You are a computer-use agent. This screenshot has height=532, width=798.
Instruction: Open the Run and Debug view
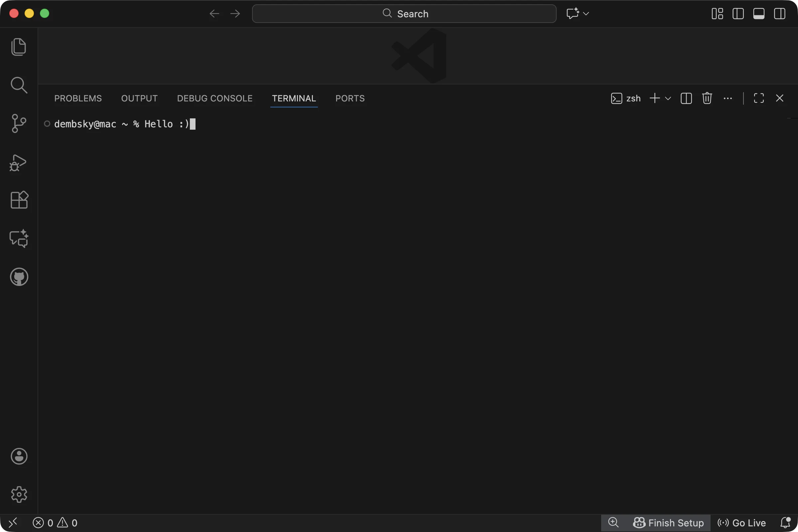point(19,163)
